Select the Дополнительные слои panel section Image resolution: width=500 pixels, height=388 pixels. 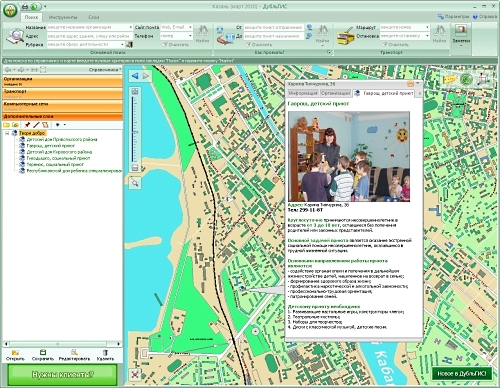coord(63,116)
